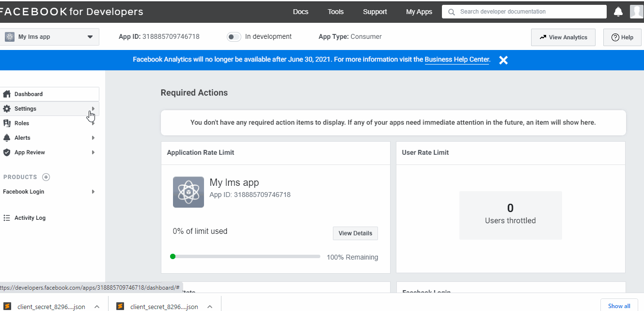Image resolution: width=644 pixels, height=311 pixels.
Task: Click the 0% of limit used text
Action: click(x=200, y=231)
